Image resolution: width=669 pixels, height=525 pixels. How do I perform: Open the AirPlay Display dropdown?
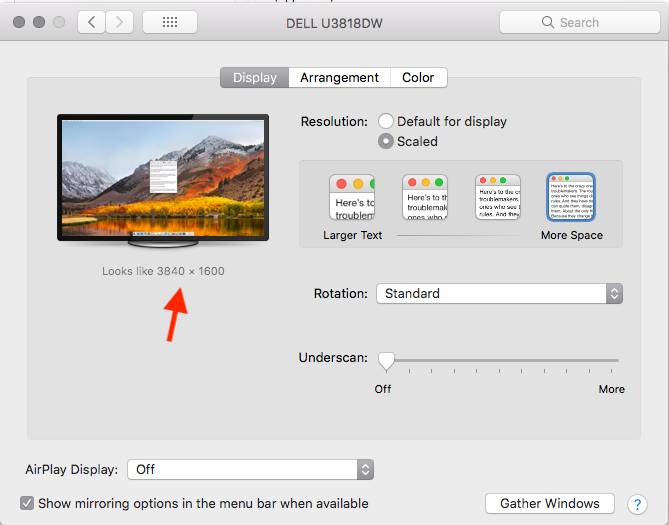[x=250, y=470]
